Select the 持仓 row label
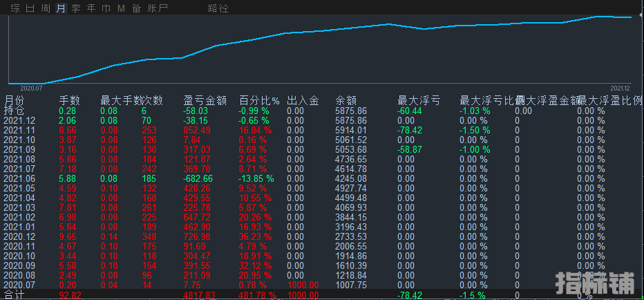The height and width of the screenshot is (300, 644). [x=14, y=111]
